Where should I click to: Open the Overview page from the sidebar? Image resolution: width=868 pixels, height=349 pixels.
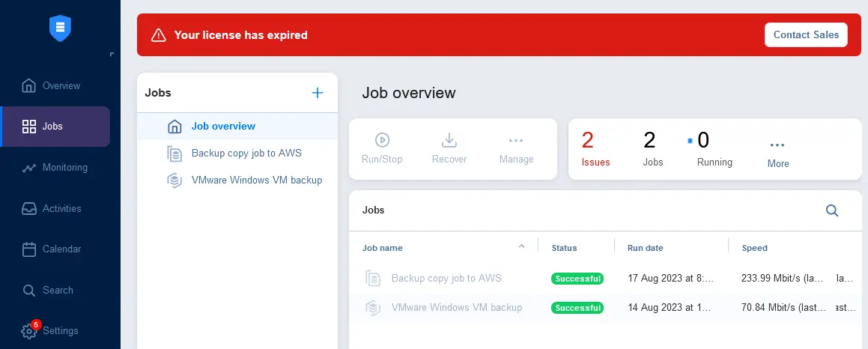coord(55,86)
